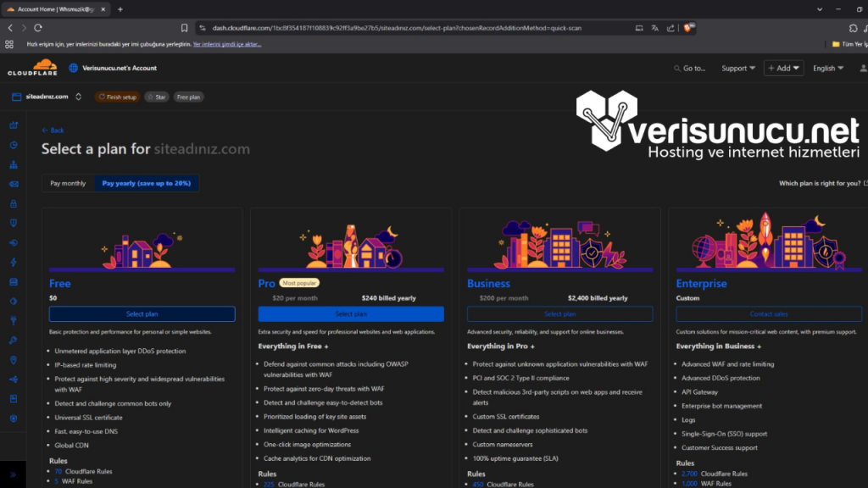Open the Add dropdown
Image resolution: width=868 pixels, height=488 pixels.
tap(783, 68)
